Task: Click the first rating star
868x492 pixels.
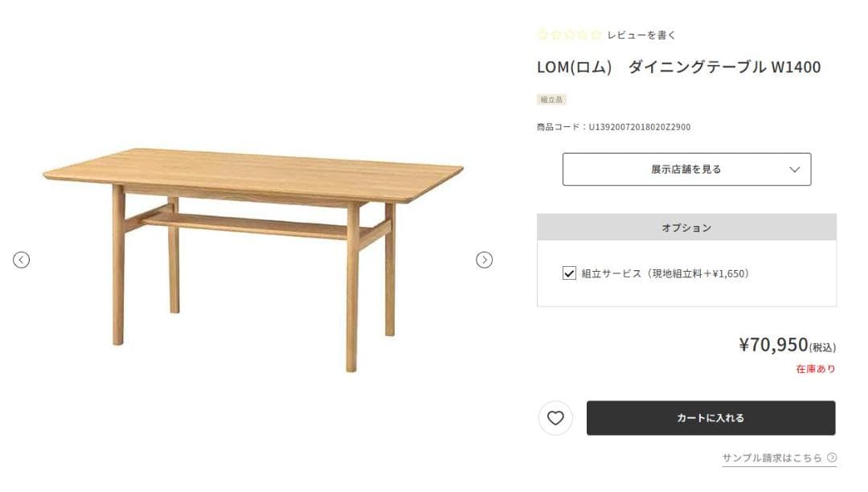Action: 544,35
